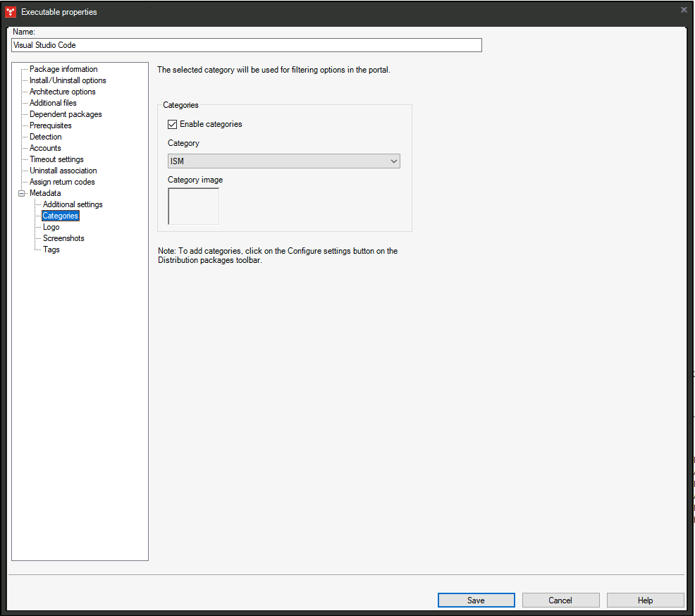Click the red app icon in title bar
Image resolution: width=695 pixels, height=616 pixels.
tap(11, 12)
